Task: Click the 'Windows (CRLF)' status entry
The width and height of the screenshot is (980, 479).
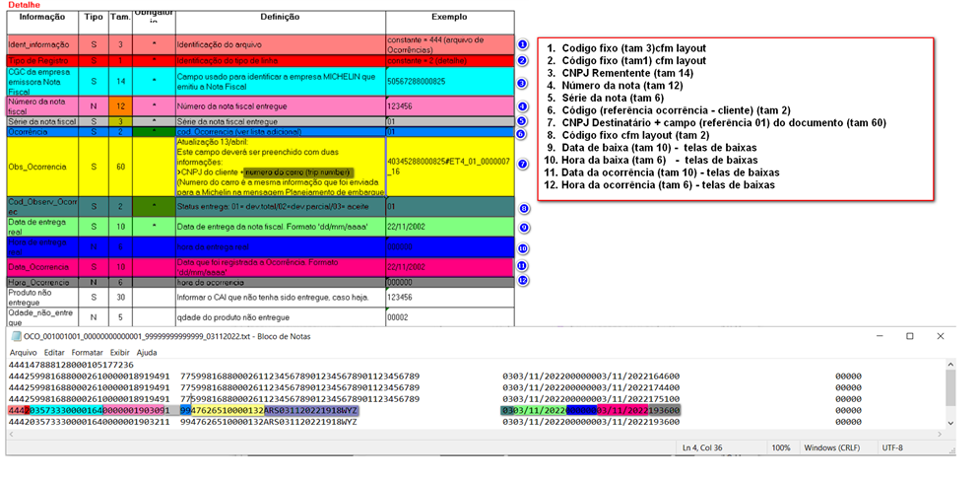Action: (832, 448)
